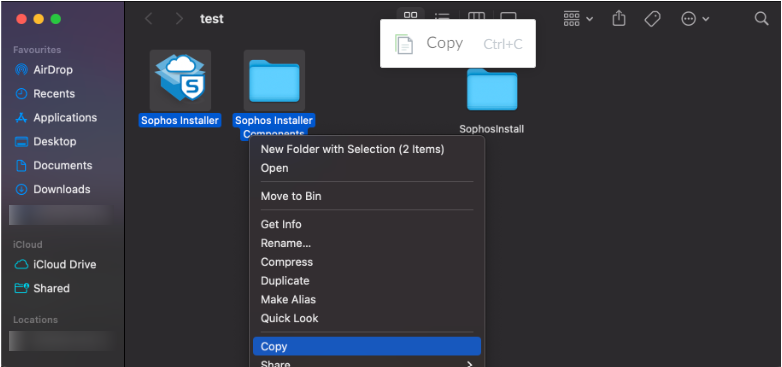The height and width of the screenshot is (367, 782).
Task: Click the Sophos Installer file name
Action: pos(180,120)
